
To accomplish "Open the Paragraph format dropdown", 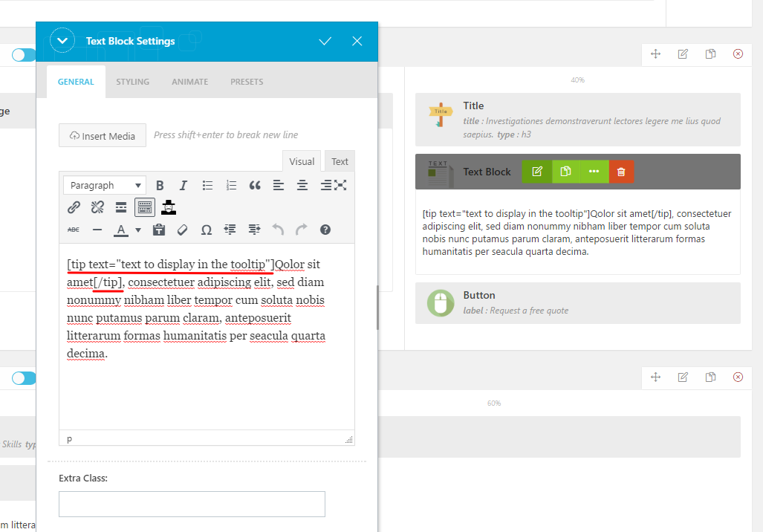I will pyautogui.click(x=105, y=186).
